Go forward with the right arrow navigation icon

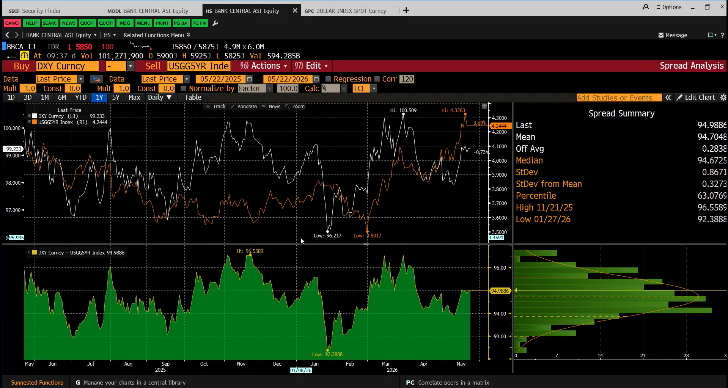pyautogui.click(x=17, y=35)
